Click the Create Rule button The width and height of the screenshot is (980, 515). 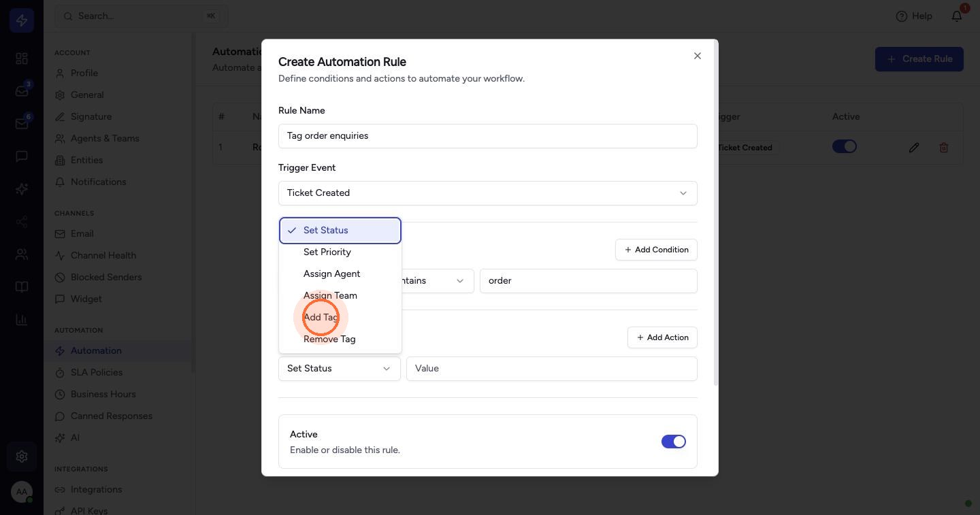[919, 59]
